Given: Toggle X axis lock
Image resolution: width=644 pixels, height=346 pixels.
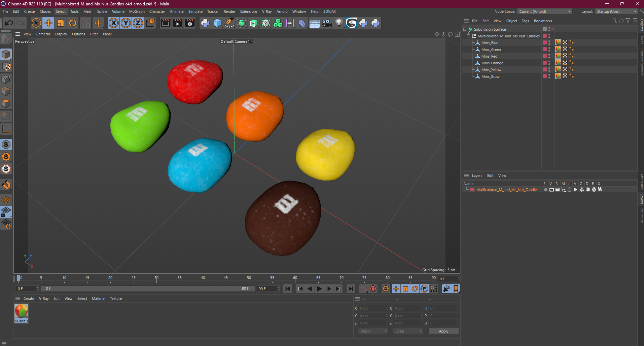Looking at the screenshot, I should pyautogui.click(x=114, y=23).
